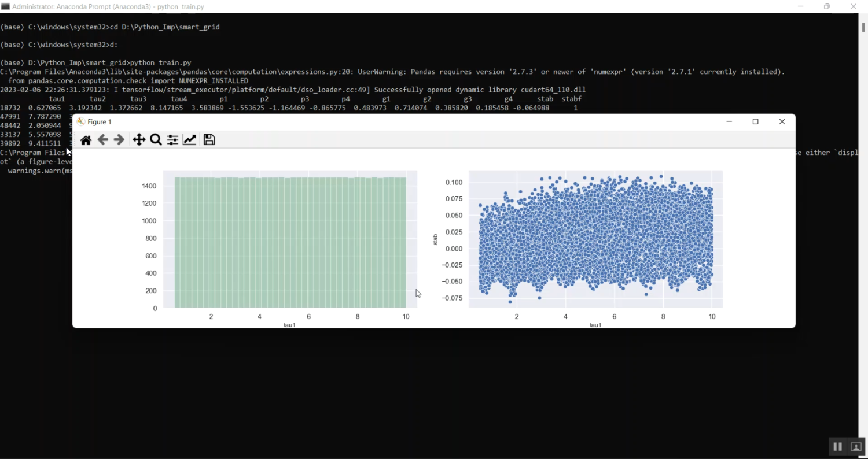Click the matplotlib logo in the Figure 1 title bar

point(80,121)
